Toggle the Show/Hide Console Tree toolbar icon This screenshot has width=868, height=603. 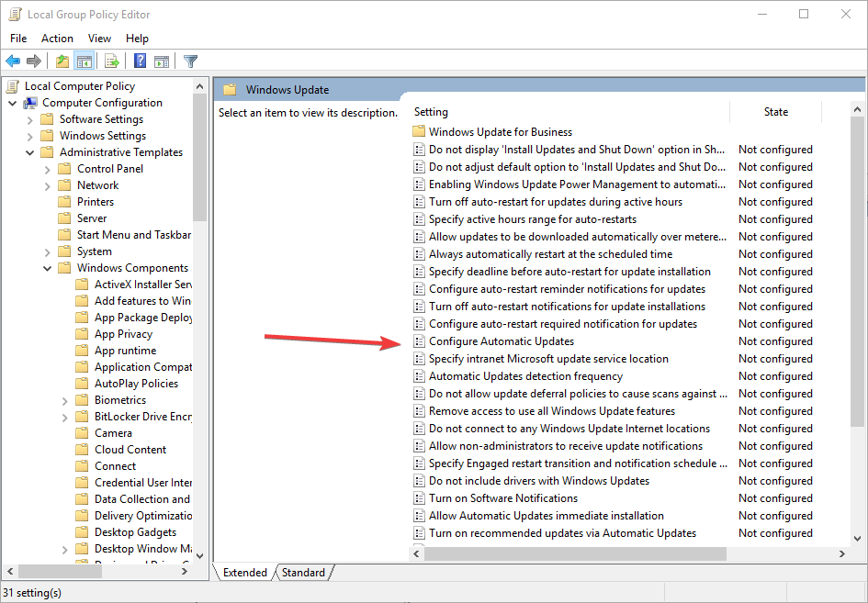tap(85, 61)
